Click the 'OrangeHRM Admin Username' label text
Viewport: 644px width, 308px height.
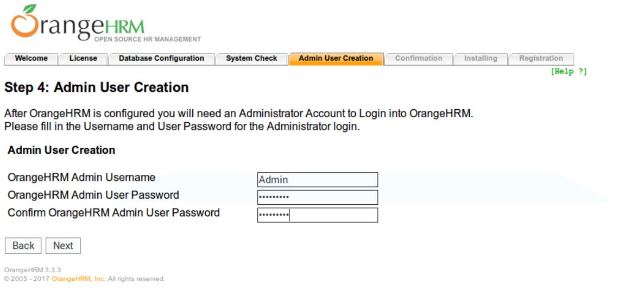81,178
